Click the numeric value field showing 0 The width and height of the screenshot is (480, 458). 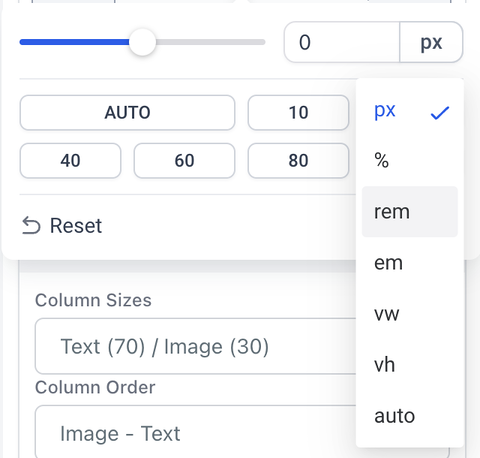pos(342,42)
